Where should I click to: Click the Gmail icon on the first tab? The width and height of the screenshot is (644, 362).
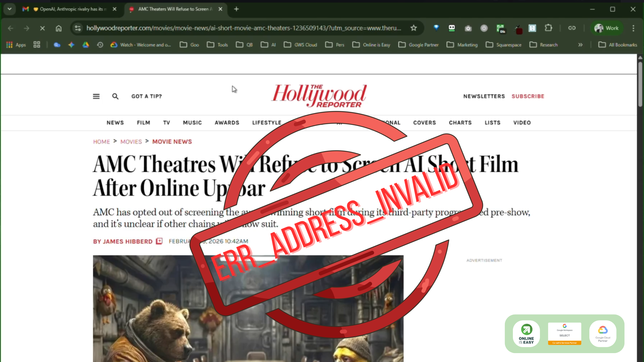25,9
